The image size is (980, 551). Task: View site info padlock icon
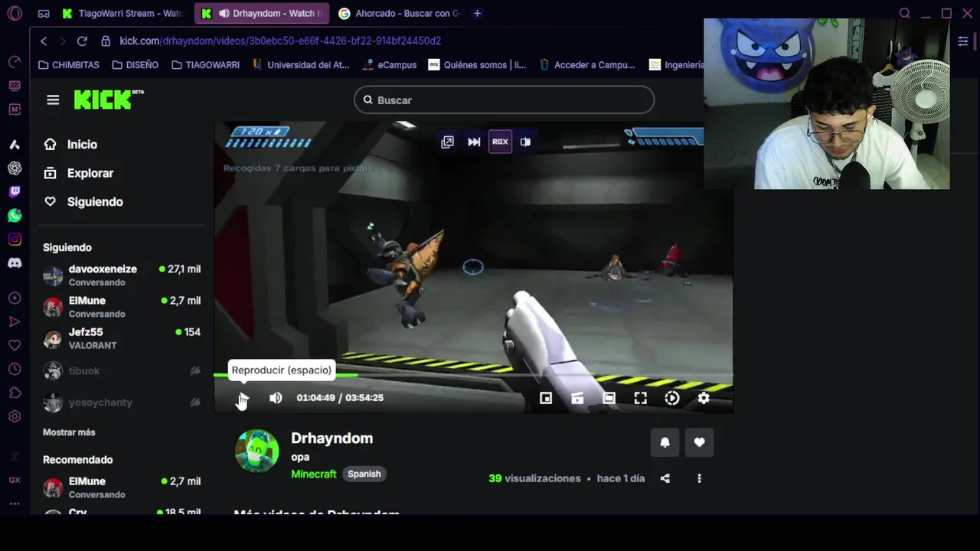point(105,41)
